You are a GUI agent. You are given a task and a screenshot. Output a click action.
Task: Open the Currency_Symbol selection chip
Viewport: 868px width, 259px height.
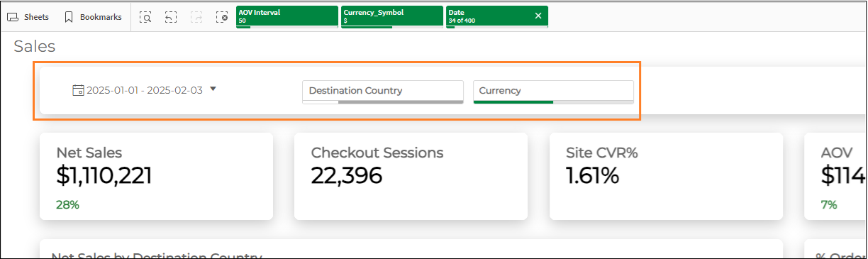point(391,16)
